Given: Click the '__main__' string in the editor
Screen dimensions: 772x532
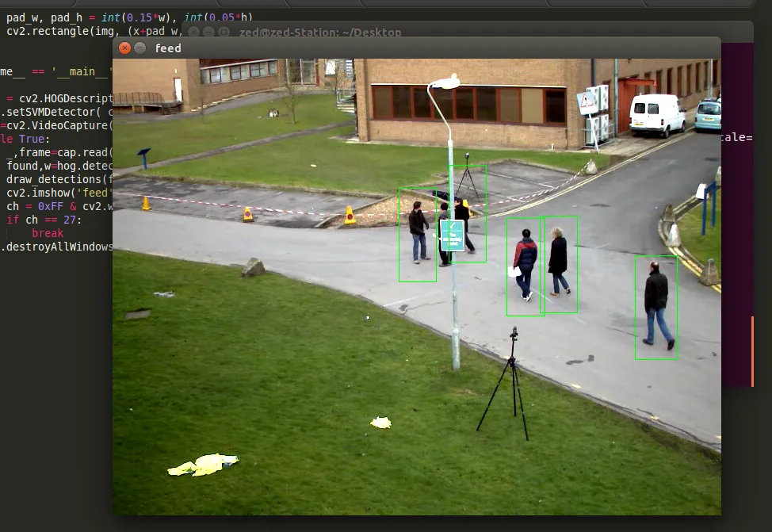Looking at the screenshot, I should (82, 72).
